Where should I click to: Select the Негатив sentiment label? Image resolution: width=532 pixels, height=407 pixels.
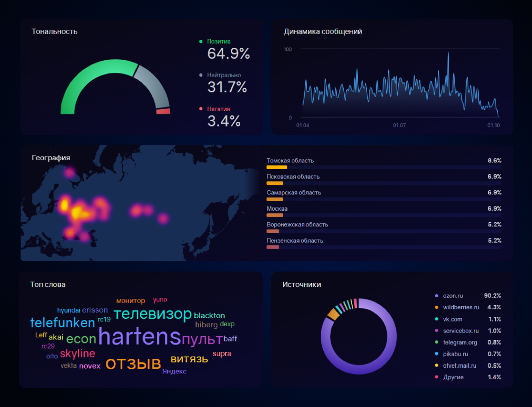218,109
